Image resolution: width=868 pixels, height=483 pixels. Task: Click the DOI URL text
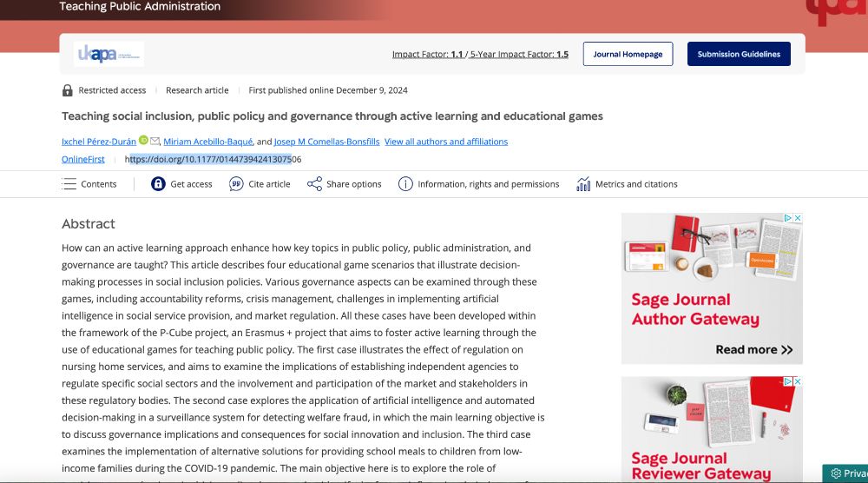214,160
